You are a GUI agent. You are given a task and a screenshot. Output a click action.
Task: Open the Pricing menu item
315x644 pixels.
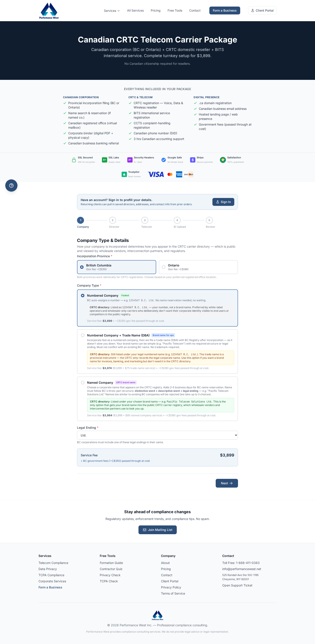(156, 10)
